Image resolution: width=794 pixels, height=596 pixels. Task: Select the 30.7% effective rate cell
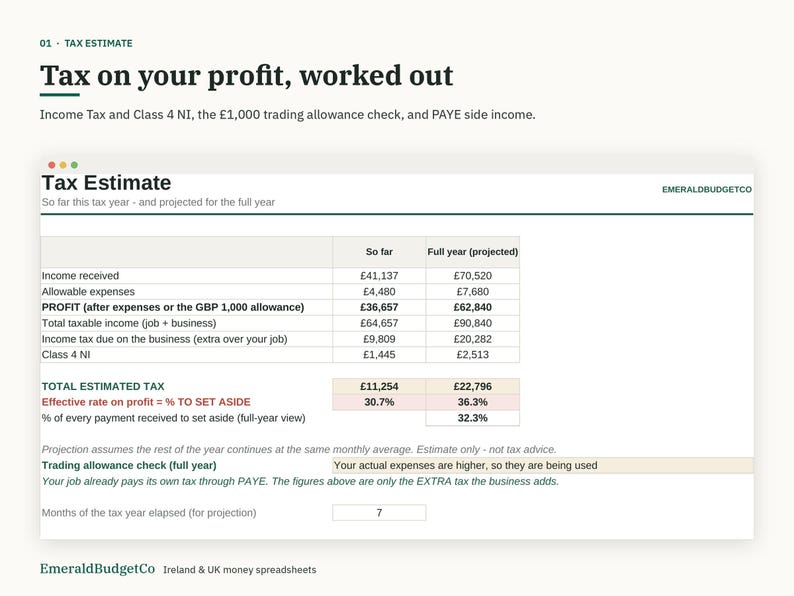(379, 402)
